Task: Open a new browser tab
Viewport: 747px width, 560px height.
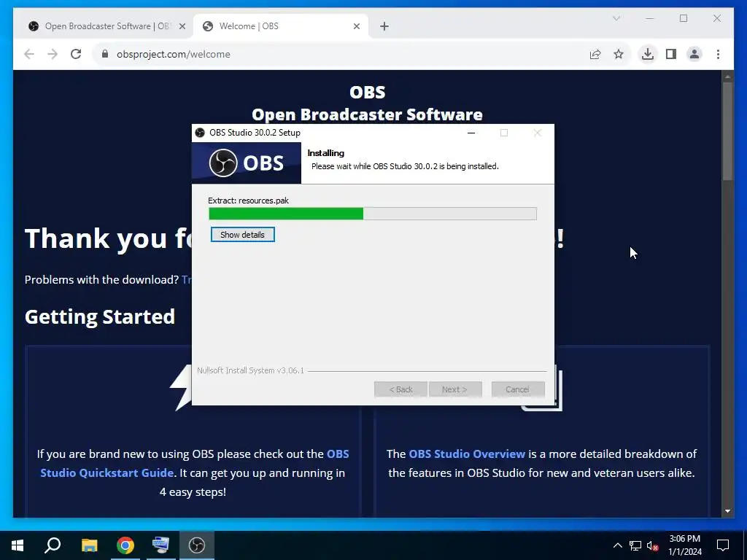Action: (384, 26)
